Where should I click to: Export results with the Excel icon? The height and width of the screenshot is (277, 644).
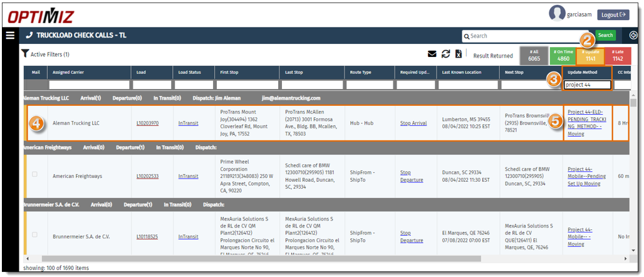coord(459,53)
